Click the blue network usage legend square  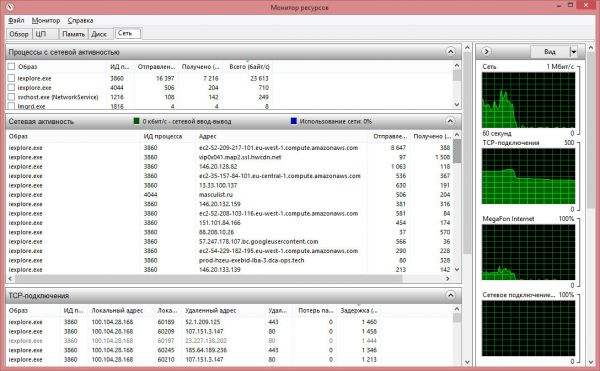[293, 121]
